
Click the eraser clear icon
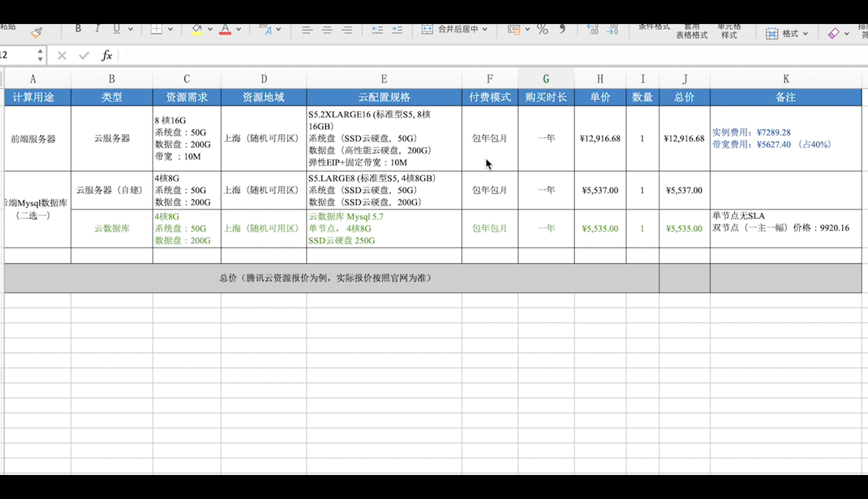pos(834,33)
